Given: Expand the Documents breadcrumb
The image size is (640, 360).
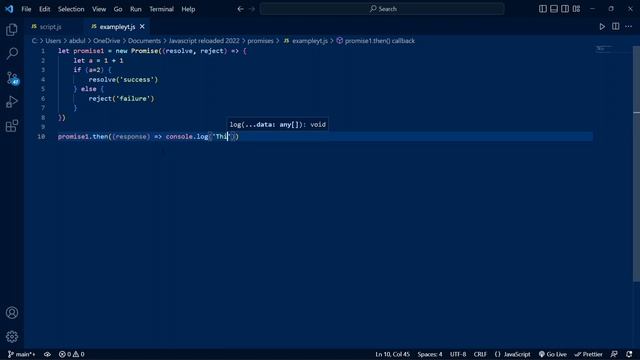Looking at the screenshot, I should click(x=144, y=41).
